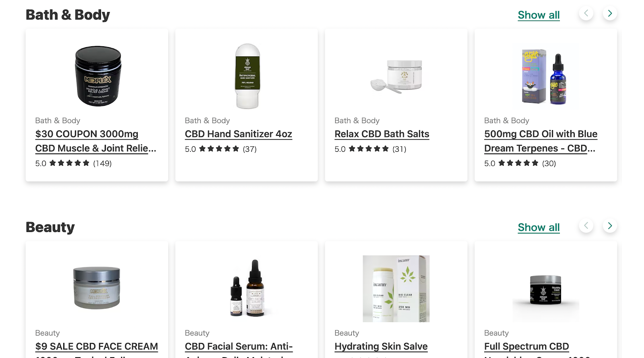Show previous Beauty carousel items
The width and height of the screenshot is (644, 358).
point(586,226)
